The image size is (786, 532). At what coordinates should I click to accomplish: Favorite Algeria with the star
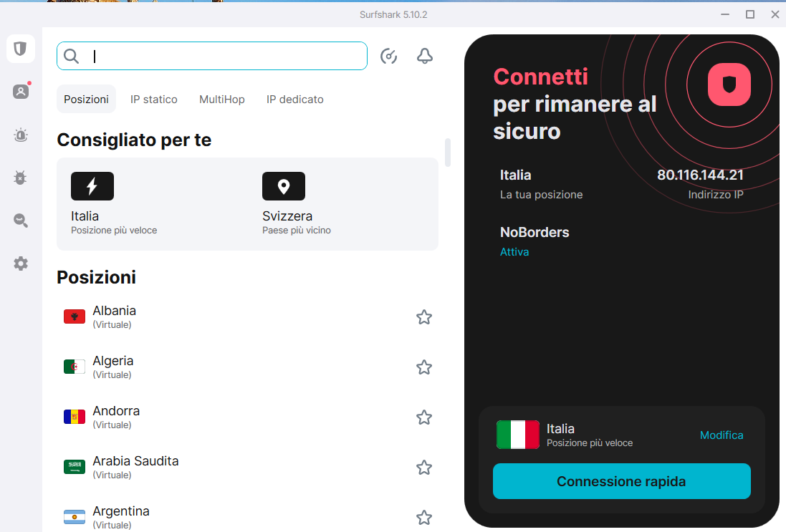[x=424, y=367]
